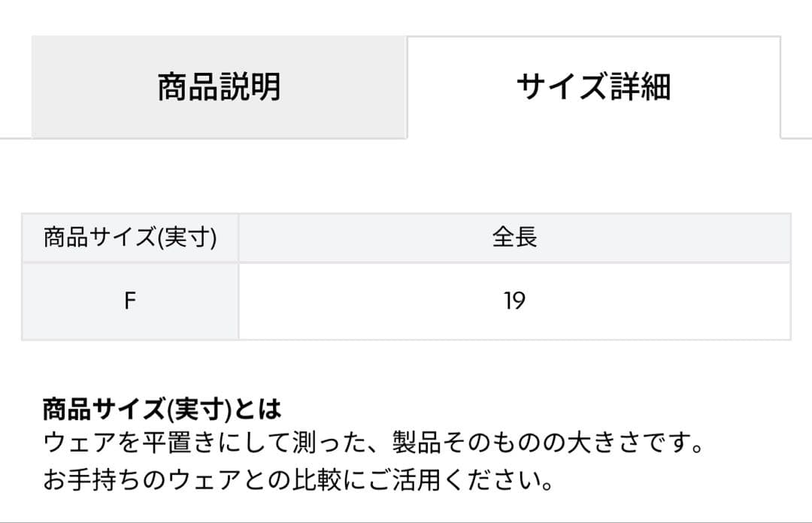The height and width of the screenshot is (523, 812).
Task: Click the table header row
Action: (x=406, y=237)
